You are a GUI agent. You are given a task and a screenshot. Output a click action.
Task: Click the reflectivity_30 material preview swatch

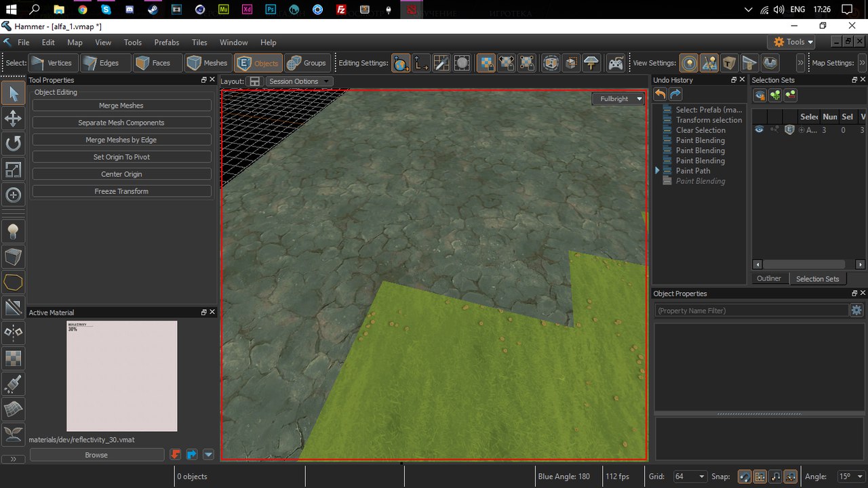click(x=121, y=376)
